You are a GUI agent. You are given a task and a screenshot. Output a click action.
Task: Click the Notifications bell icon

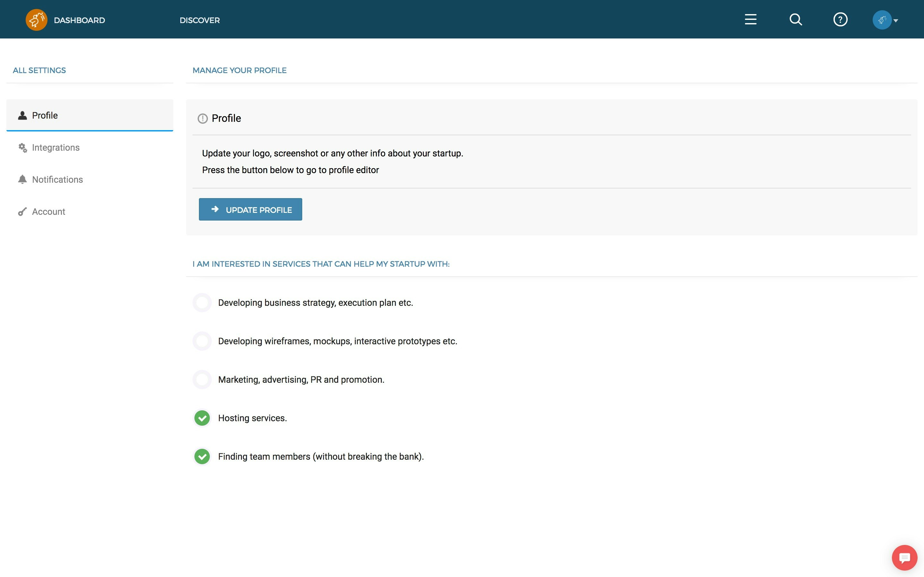(22, 180)
